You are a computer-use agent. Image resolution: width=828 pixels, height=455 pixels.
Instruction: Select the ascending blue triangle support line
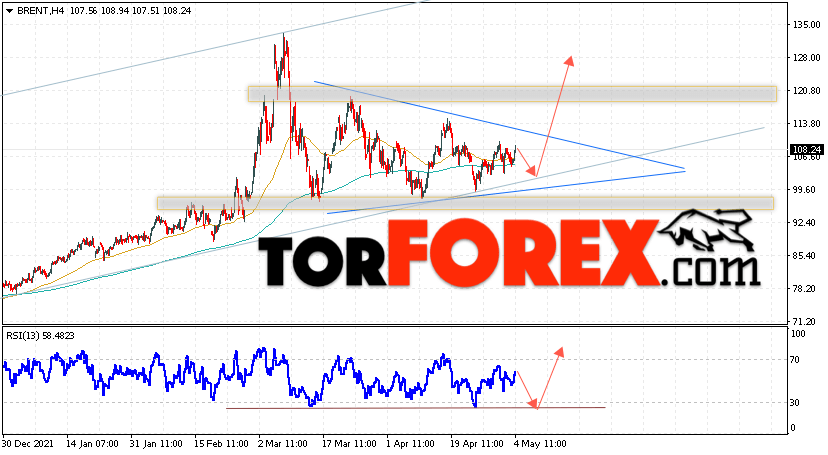pyautogui.click(x=506, y=192)
